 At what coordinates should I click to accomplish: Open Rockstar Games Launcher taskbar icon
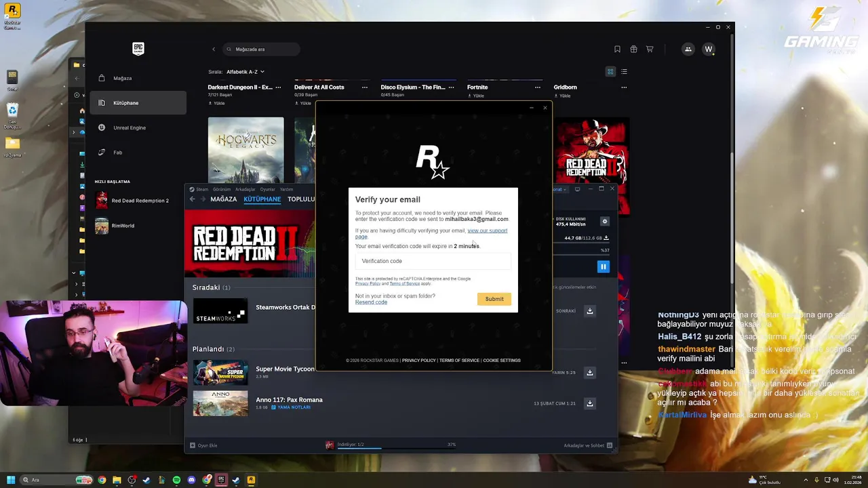tap(251, 480)
